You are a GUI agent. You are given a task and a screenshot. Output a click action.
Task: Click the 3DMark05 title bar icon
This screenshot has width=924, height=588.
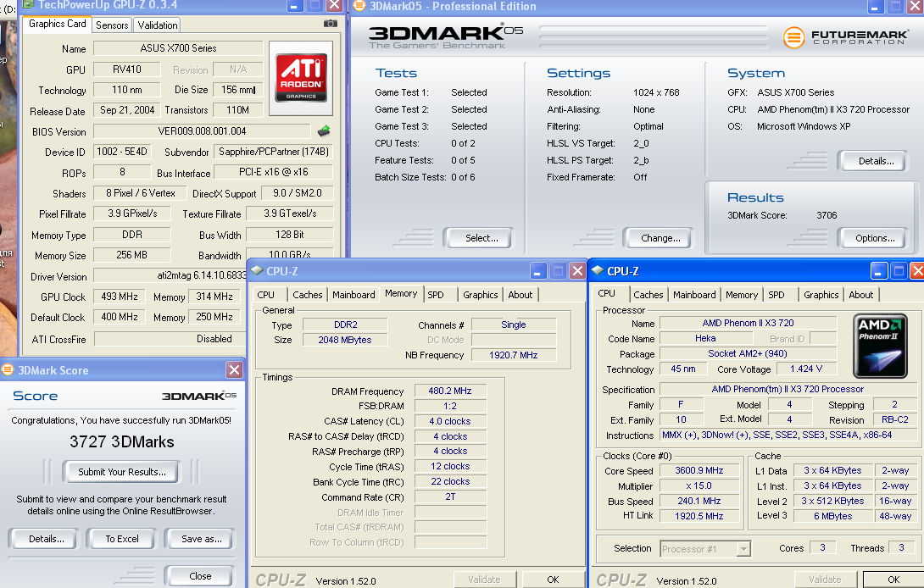click(359, 6)
